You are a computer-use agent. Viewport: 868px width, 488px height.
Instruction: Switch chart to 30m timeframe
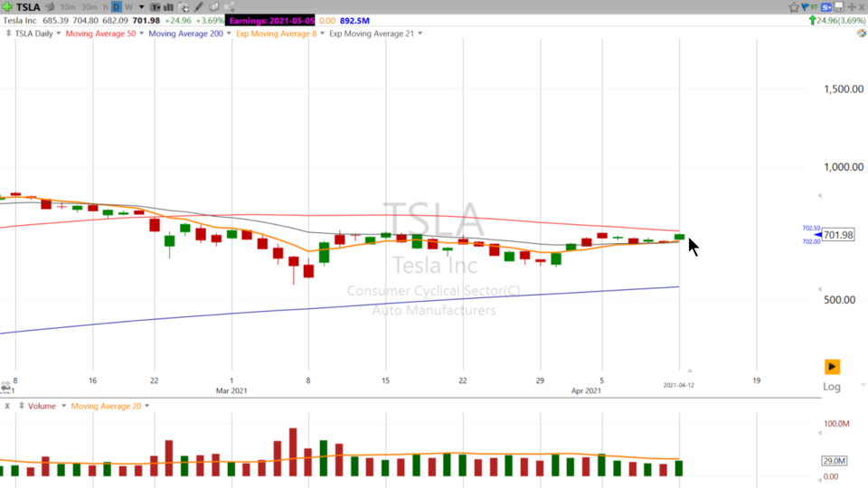pyautogui.click(x=90, y=7)
